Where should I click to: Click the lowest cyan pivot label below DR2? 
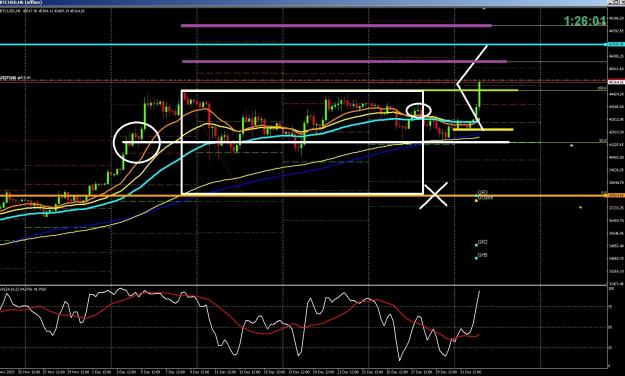tap(483, 255)
